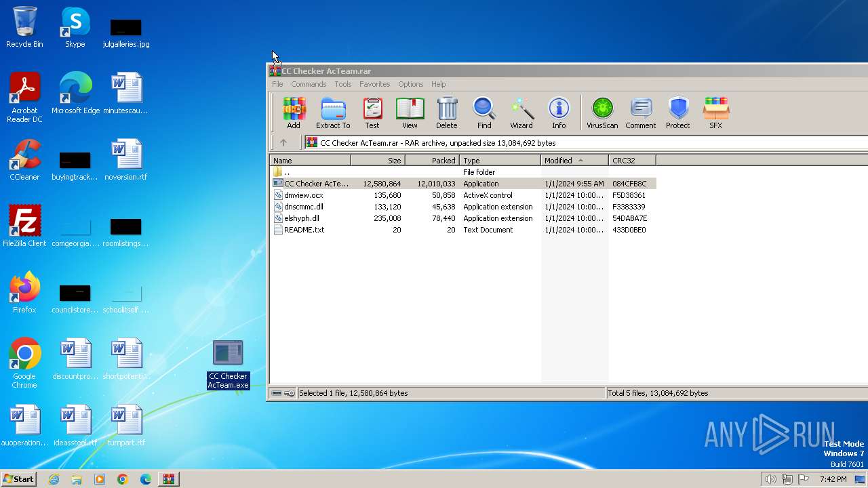Click the WinRAR taskbar button

click(x=168, y=479)
